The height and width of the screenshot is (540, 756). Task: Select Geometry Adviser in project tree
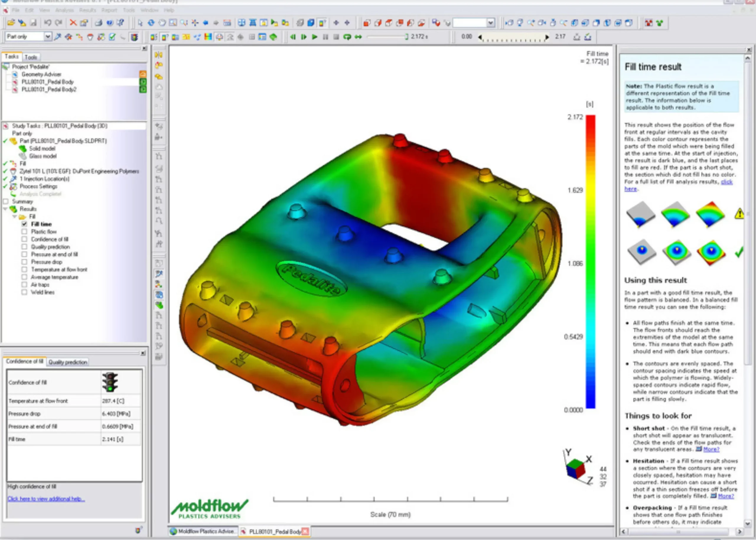coord(41,74)
